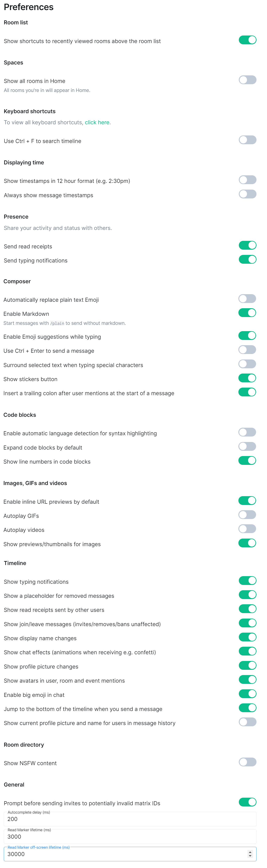Disable inline URL previews by default

(247, 501)
